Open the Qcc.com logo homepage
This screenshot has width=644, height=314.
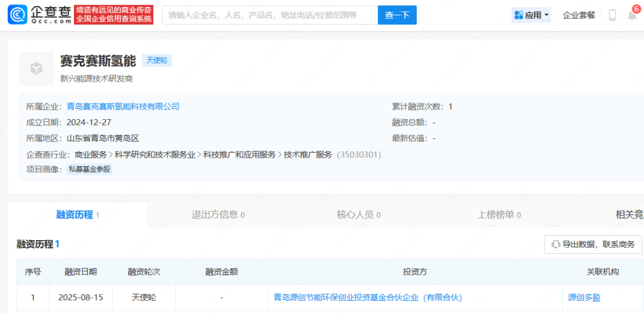point(39,15)
